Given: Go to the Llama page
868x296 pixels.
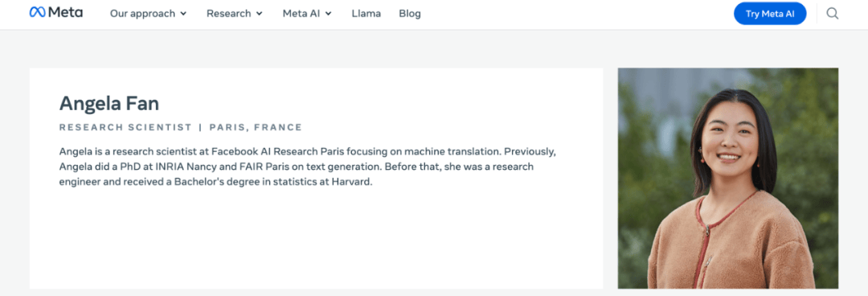Looking at the screenshot, I should coord(366,14).
